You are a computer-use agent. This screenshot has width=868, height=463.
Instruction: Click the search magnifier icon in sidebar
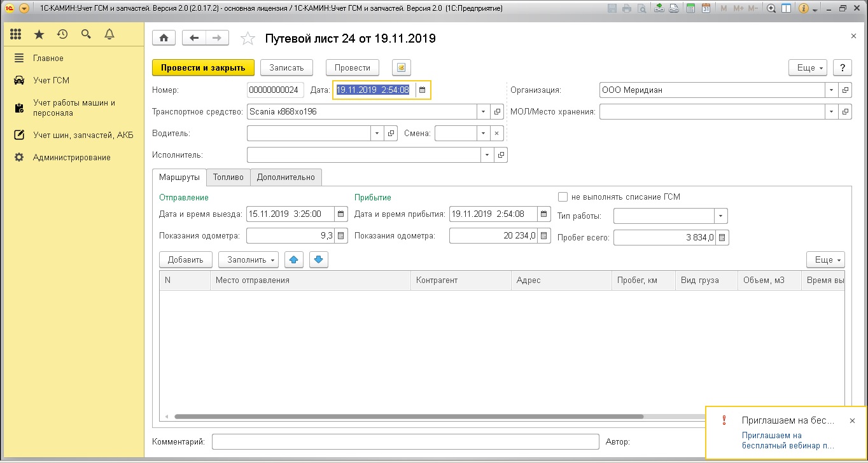coord(86,34)
